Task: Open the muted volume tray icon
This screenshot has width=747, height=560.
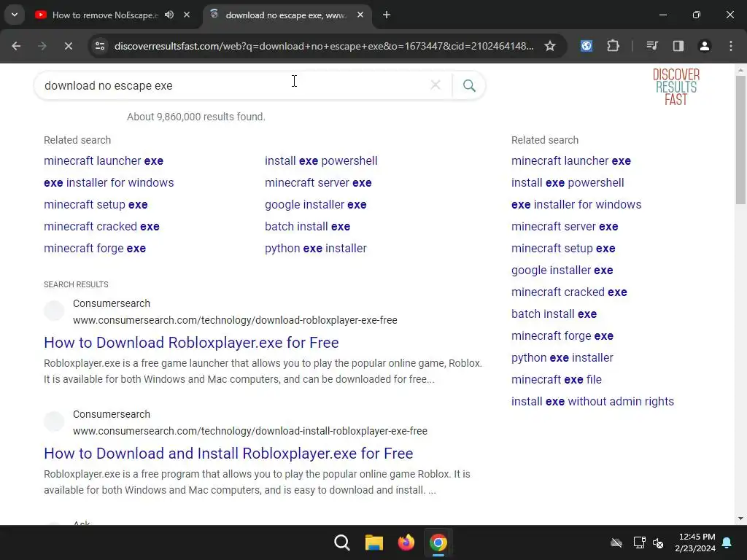Action: click(x=658, y=542)
